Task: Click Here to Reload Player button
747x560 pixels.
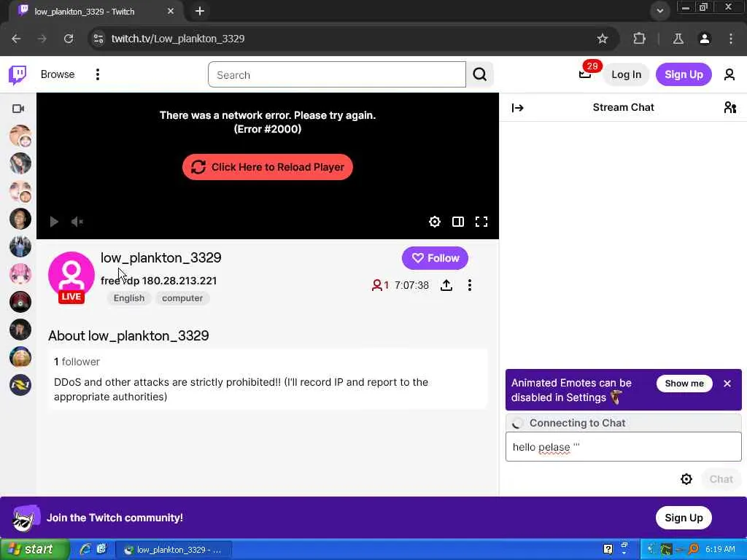Action: point(267,167)
